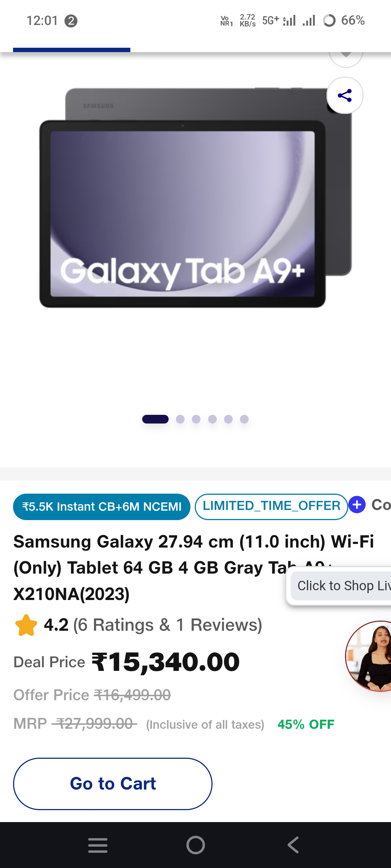Select the LIMITED_TIME_OFFER tag

coord(272,506)
